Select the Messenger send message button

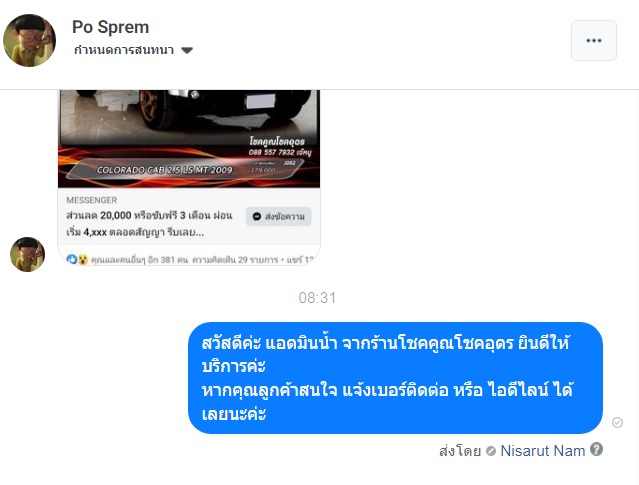(278, 216)
